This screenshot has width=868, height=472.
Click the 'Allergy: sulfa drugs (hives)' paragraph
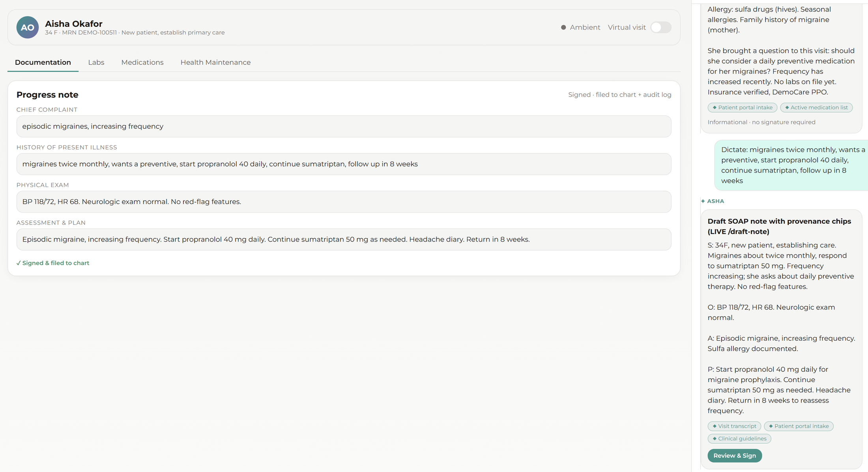[x=769, y=19]
